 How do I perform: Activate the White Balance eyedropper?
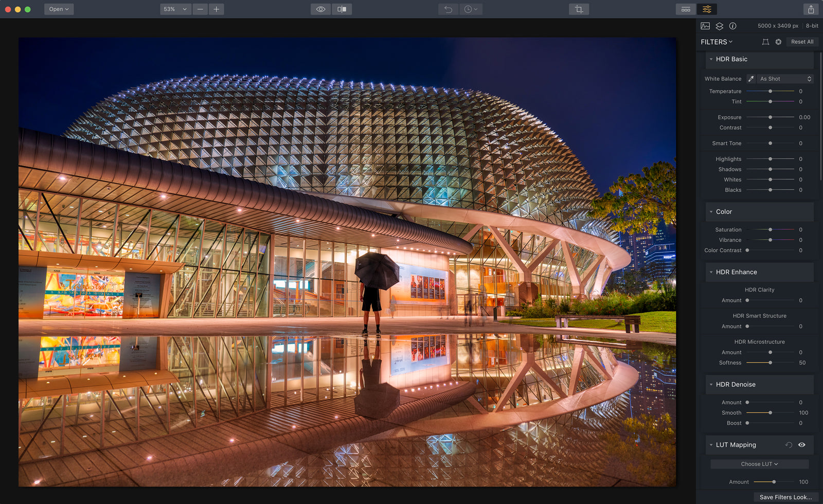(x=751, y=78)
